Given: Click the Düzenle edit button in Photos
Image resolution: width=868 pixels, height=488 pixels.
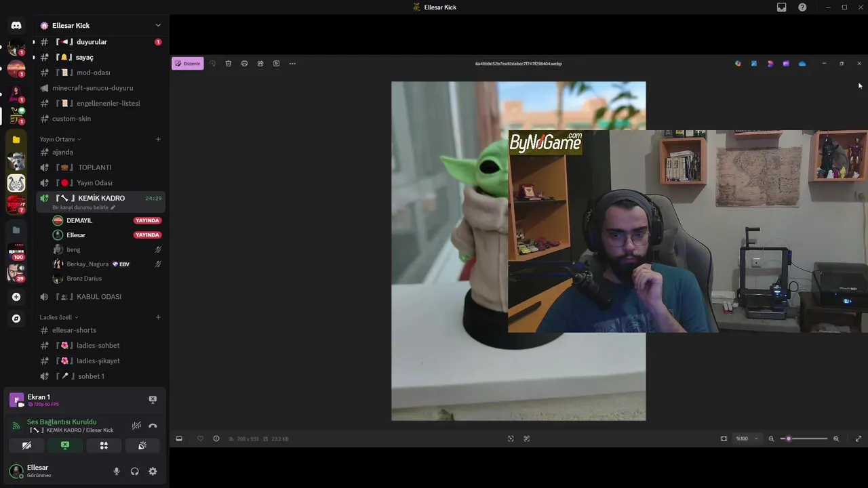Looking at the screenshot, I should pyautogui.click(x=188, y=64).
